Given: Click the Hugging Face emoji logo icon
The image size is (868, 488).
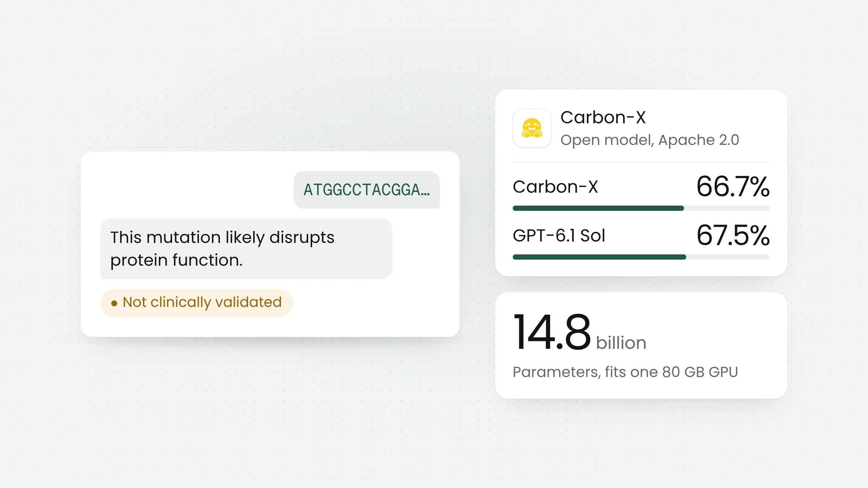Looking at the screenshot, I should pos(532,128).
